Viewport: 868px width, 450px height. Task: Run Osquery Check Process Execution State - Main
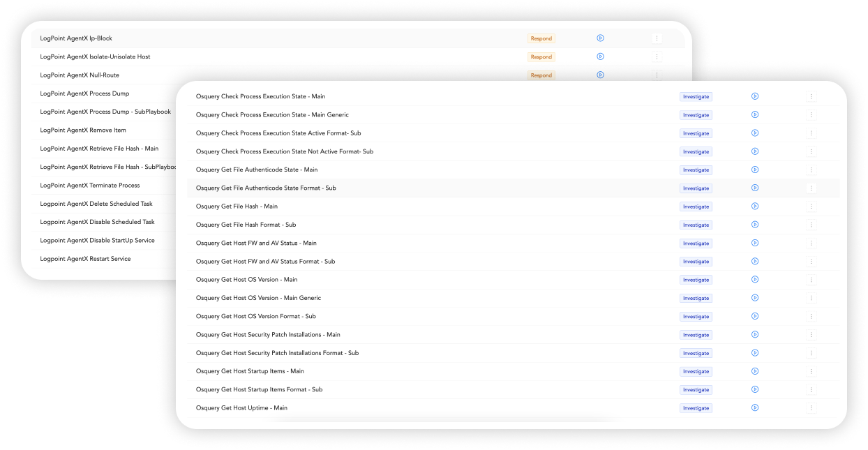755,96
